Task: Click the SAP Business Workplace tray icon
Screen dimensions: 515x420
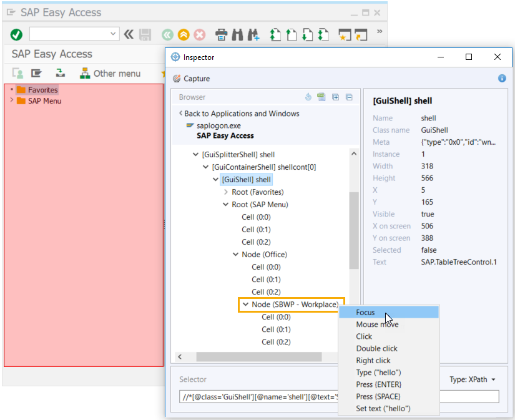Action: tap(60, 72)
